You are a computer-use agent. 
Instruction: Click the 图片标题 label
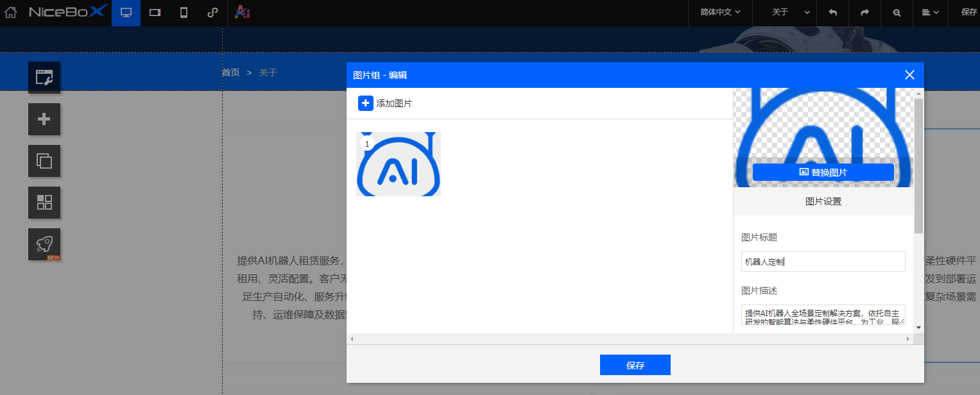pyautogui.click(x=759, y=237)
